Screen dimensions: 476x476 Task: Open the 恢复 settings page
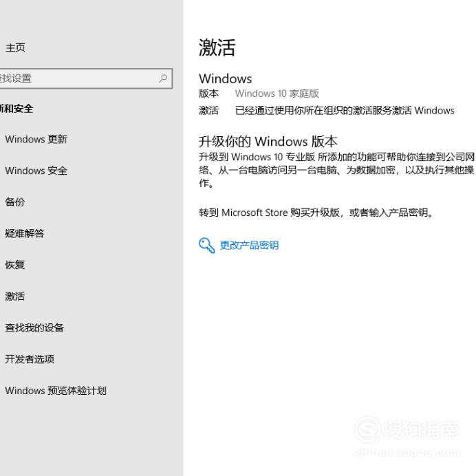pyautogui.click(x=15, y=265)
